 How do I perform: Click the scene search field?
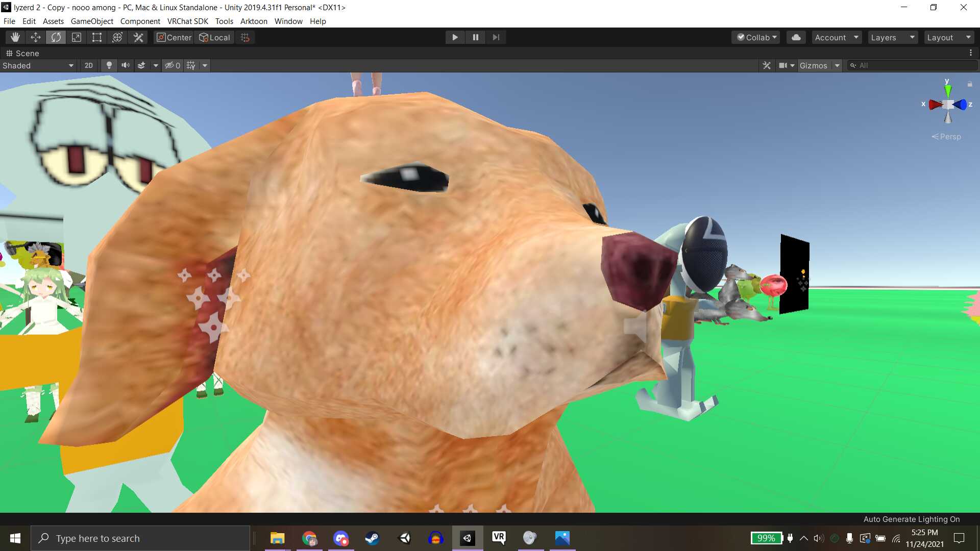pyautogui.click(x=914, y=65)
